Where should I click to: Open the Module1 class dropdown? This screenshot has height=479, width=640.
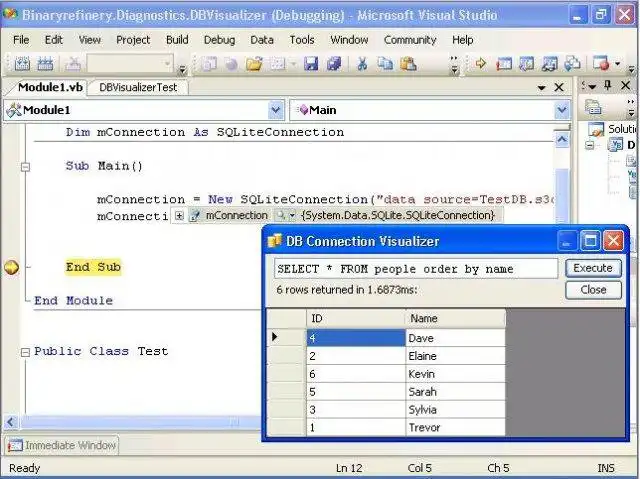click(276, 110)
